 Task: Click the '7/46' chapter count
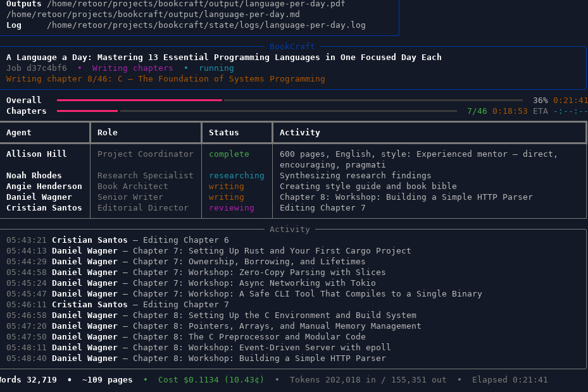[x=477, y=111]
